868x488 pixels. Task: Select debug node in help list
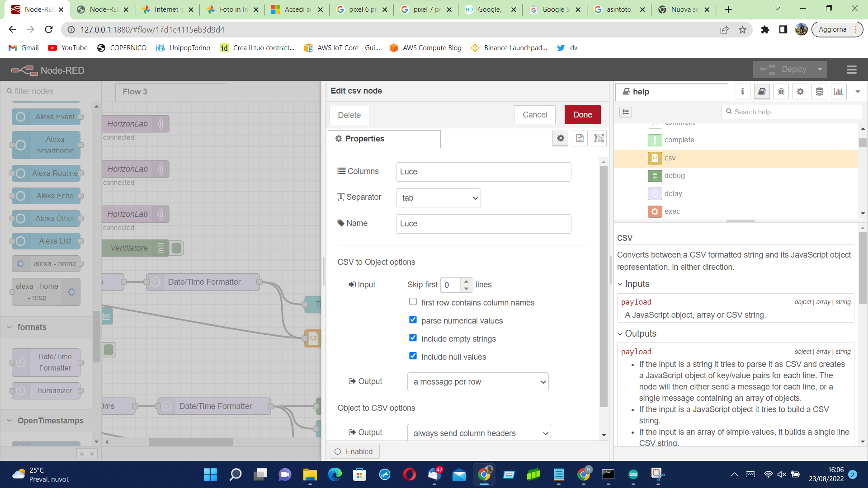click(674, 176)
